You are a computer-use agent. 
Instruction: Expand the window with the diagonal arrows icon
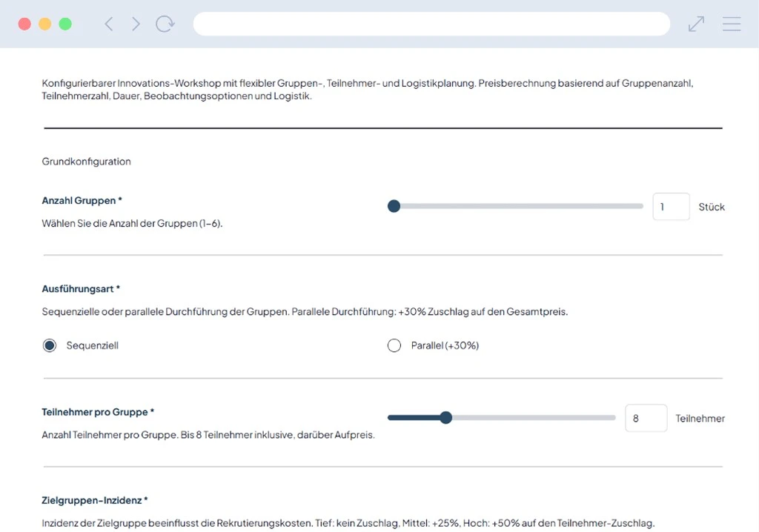click(x=696, y=24)
